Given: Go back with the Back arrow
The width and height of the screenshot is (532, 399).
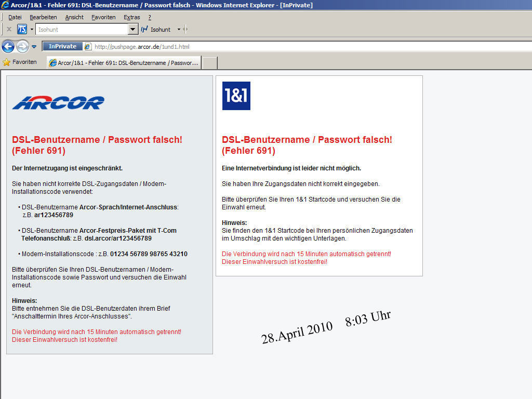Looking at the screenshot, I should click(x=8, y=46).
